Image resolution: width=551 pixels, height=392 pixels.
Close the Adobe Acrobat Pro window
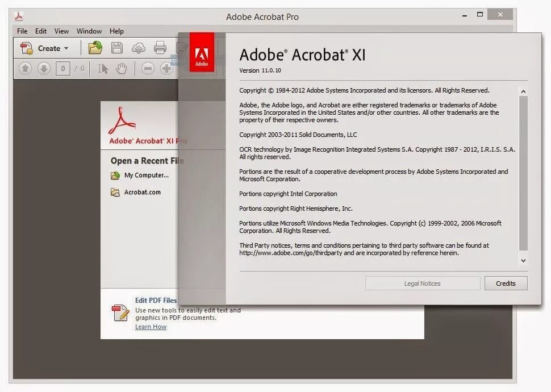(500, 14)
